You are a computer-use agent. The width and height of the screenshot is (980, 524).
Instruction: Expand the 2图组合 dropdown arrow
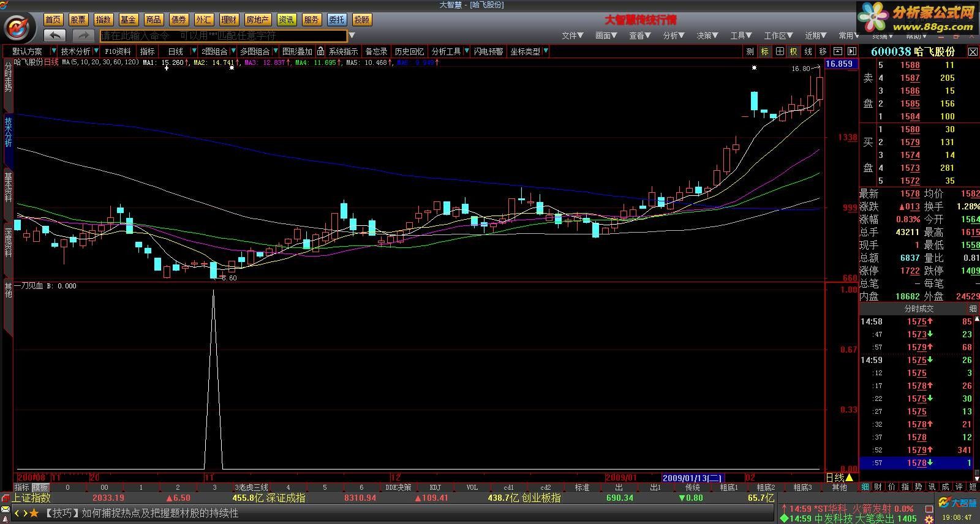pyautogui.click(x=233, y=51)
